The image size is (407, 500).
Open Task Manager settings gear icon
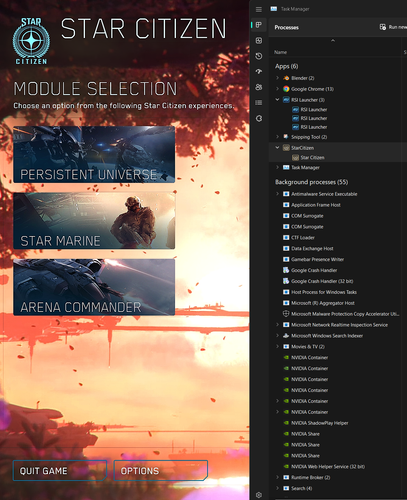(259, 495)
